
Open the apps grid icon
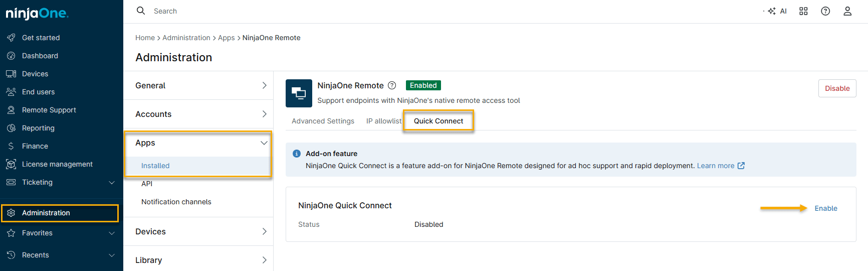click(803, 11)
